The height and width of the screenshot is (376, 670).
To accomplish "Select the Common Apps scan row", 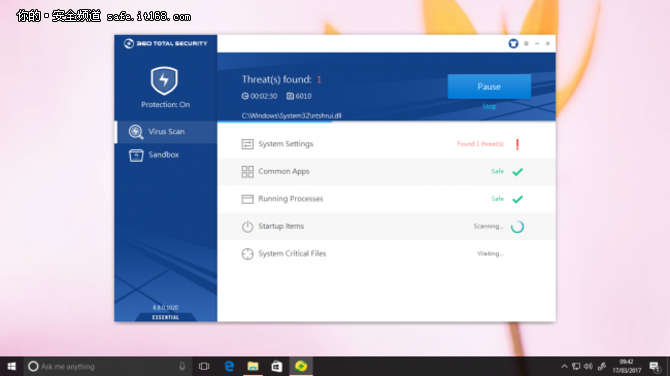I will (x=386, y=171).
